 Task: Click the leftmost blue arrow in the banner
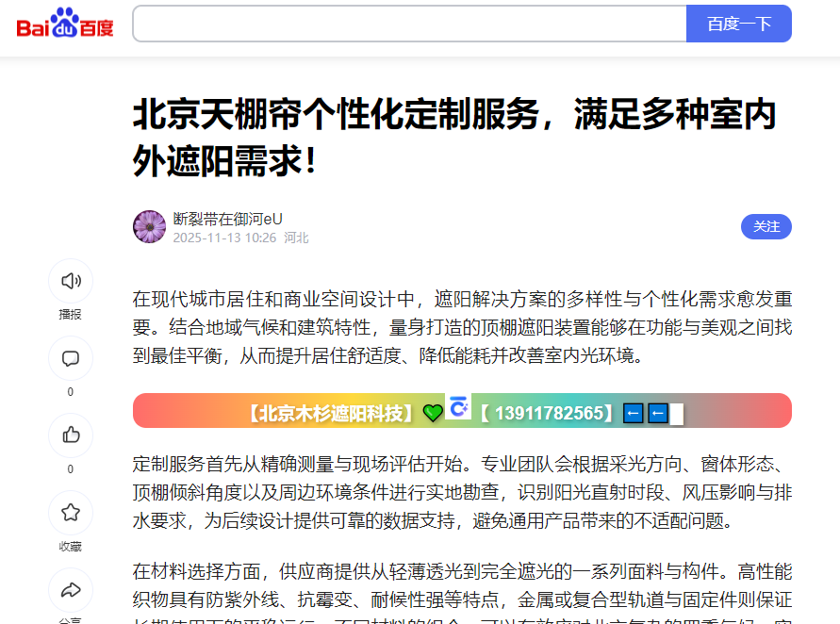[634, 413]
